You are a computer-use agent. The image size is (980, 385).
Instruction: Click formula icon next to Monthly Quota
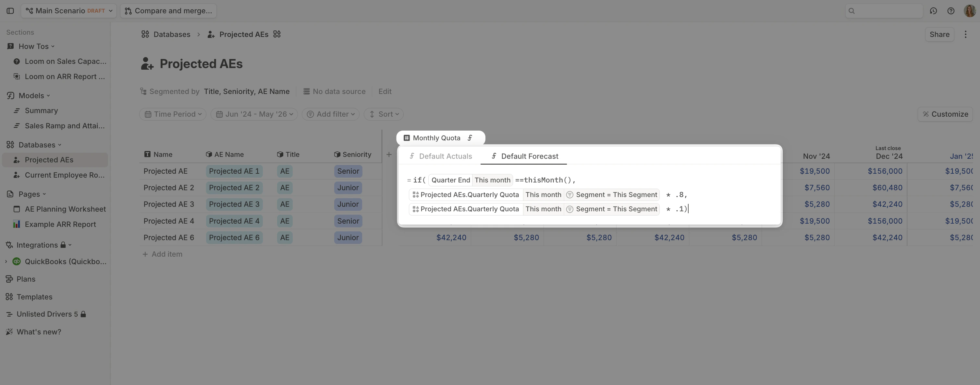[x=470, y=138]
